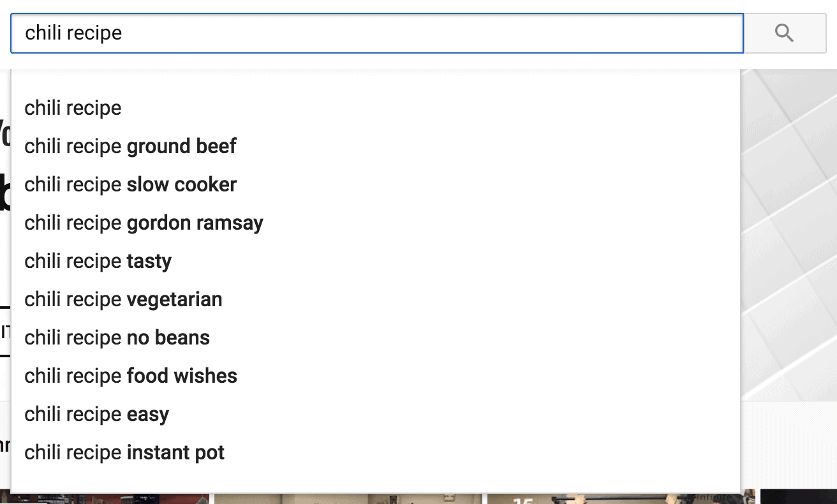Image resolution: width=837 pixels, height=504 pixels.
Task: Click the gray tiled channel banner image
Action: click(789, 234)
